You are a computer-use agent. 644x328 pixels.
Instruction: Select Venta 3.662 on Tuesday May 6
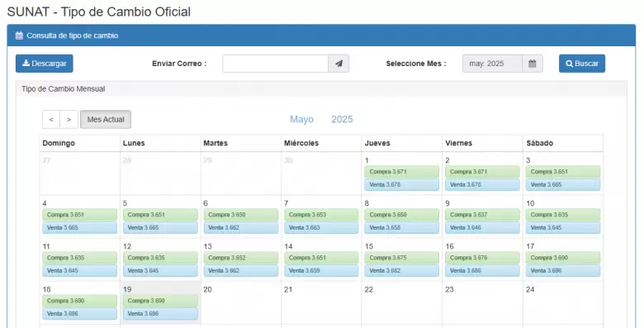click(x=241, y=228)
